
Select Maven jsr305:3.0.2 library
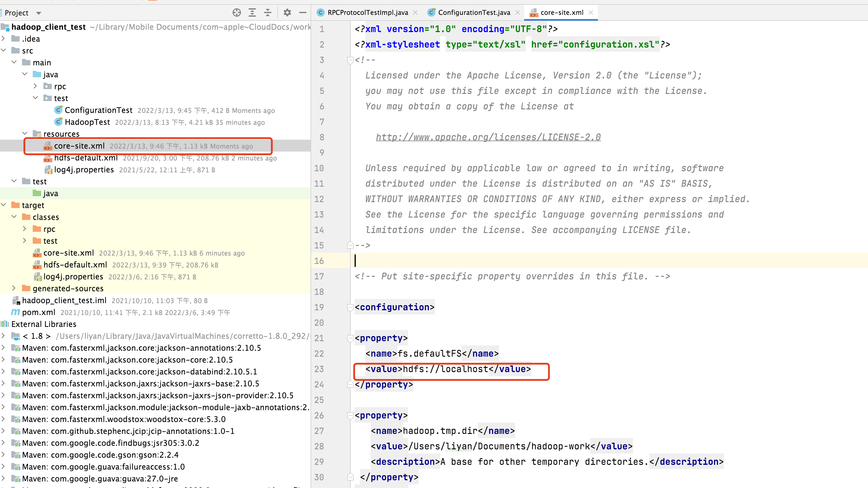(x=111, y=443)
